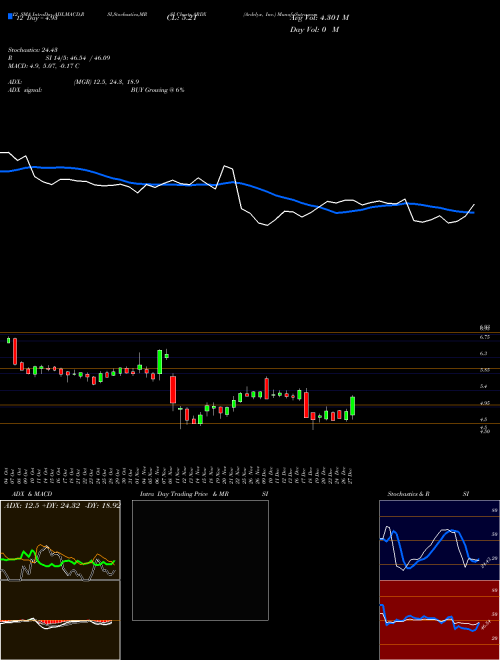Image resolution: width=500 pixels, height=660 pixels.
Task: Click the RSI red-background indicator chart
Action: pos(439,620)
